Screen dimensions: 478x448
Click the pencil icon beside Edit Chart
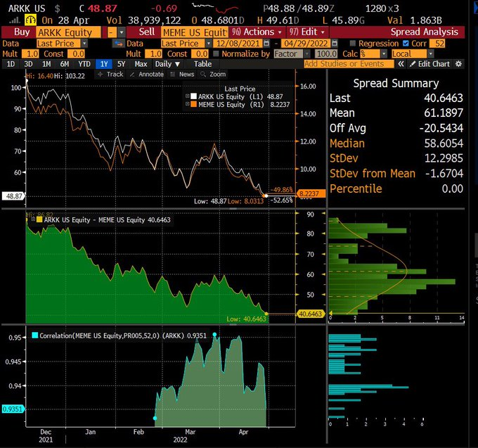(413, 64)
